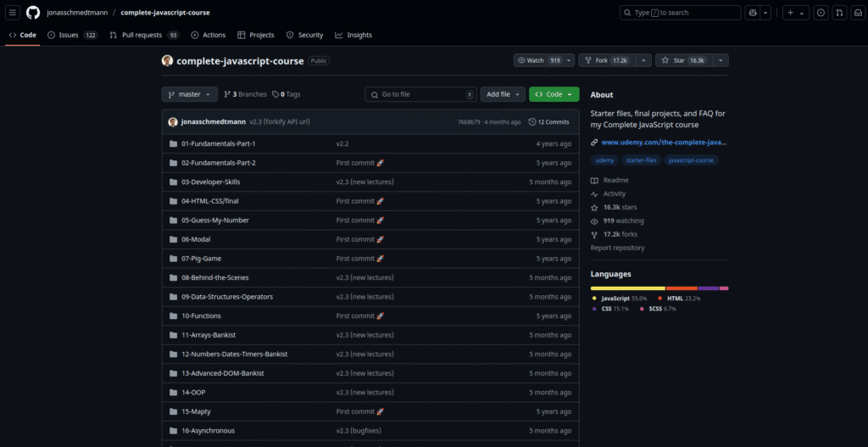This screenshot has width=868, height=447.
Task: Open v2.3 (bugfixes) commit message for 16-Asynchronous
Action: tap(359, 430)
